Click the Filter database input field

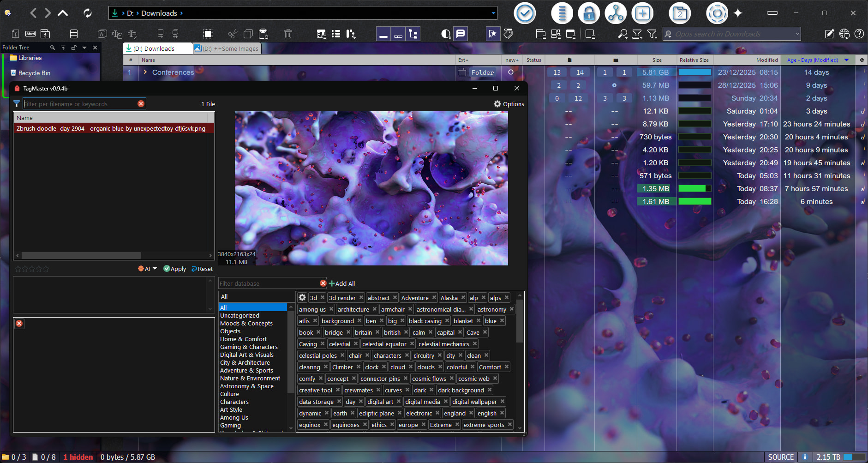point(268,283)
